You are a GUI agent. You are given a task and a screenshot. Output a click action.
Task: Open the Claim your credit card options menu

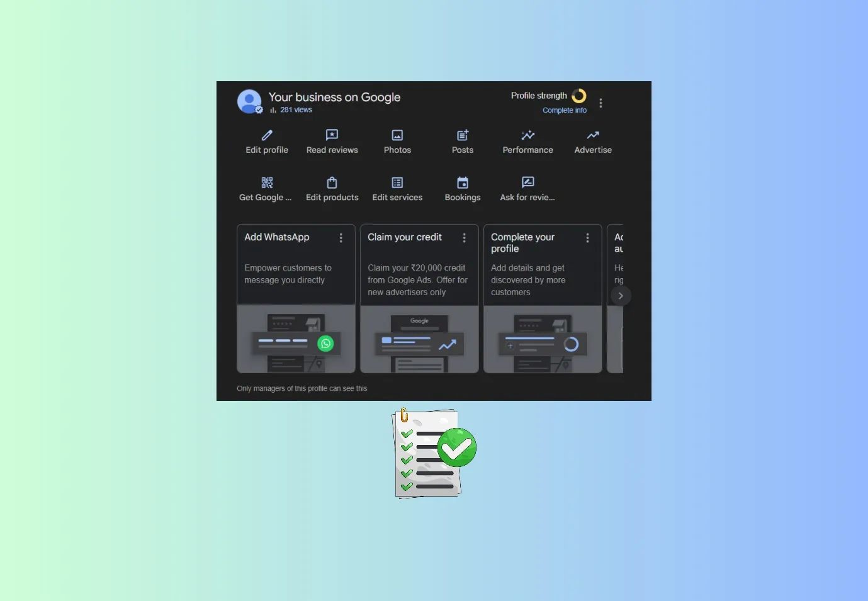point(465,238)
